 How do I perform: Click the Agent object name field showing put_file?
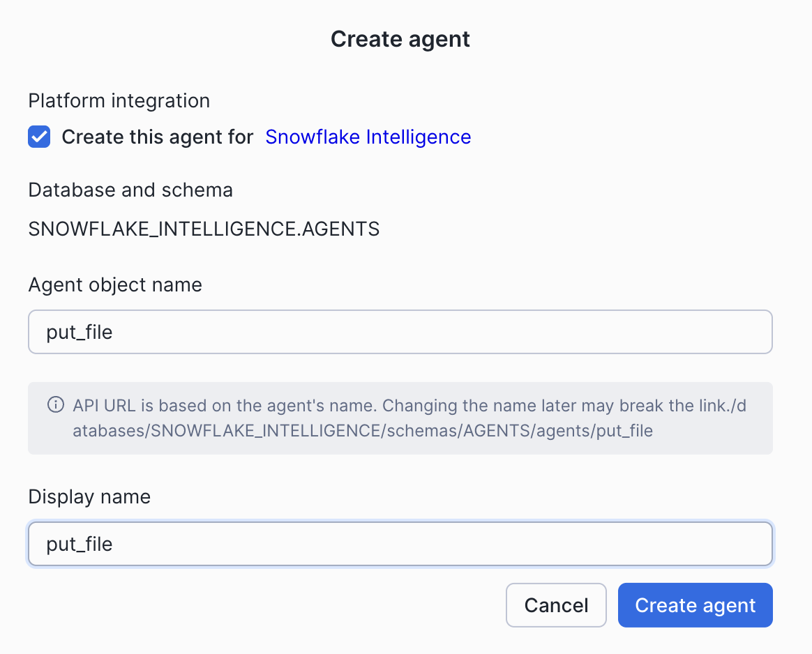click(400, 331)
